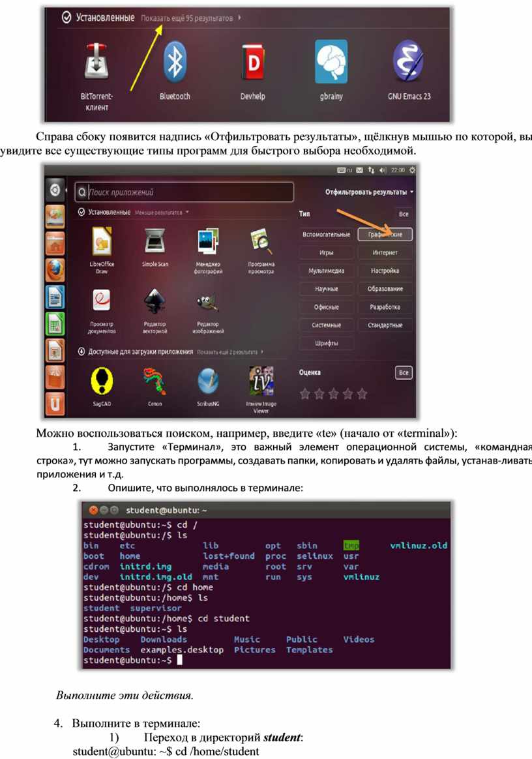
Task: Expand Показать ещё 95 результатов
Action: [190, 18]
